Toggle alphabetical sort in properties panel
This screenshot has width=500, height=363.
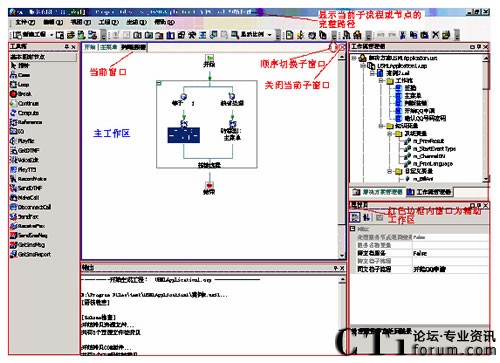coord(367,218)
